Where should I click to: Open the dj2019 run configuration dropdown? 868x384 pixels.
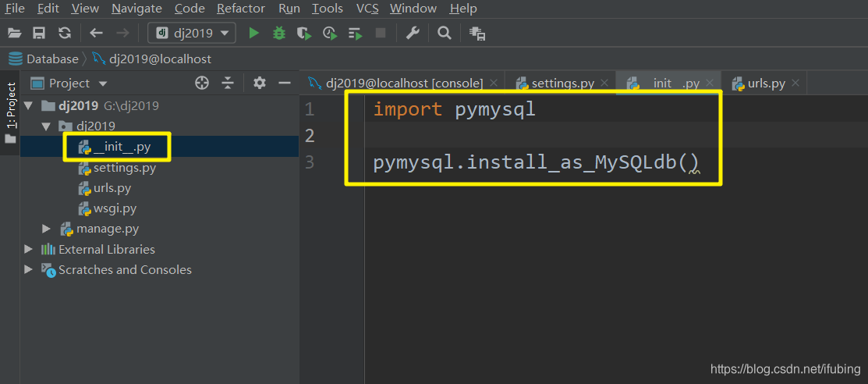coord(192,34)
